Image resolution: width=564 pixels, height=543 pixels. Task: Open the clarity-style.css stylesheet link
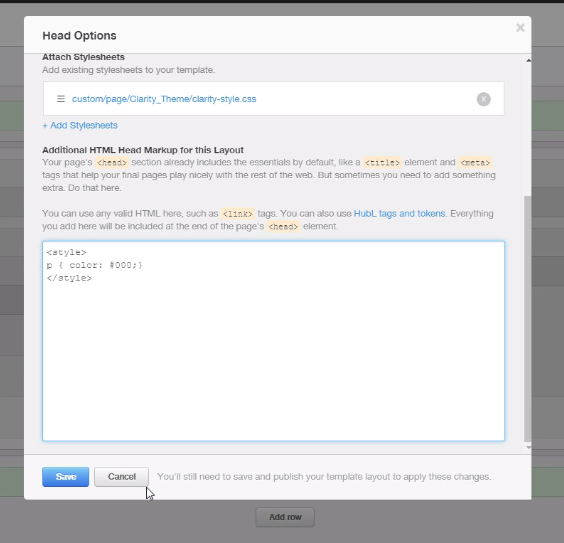pyautogui.click(x=164, y=99)
